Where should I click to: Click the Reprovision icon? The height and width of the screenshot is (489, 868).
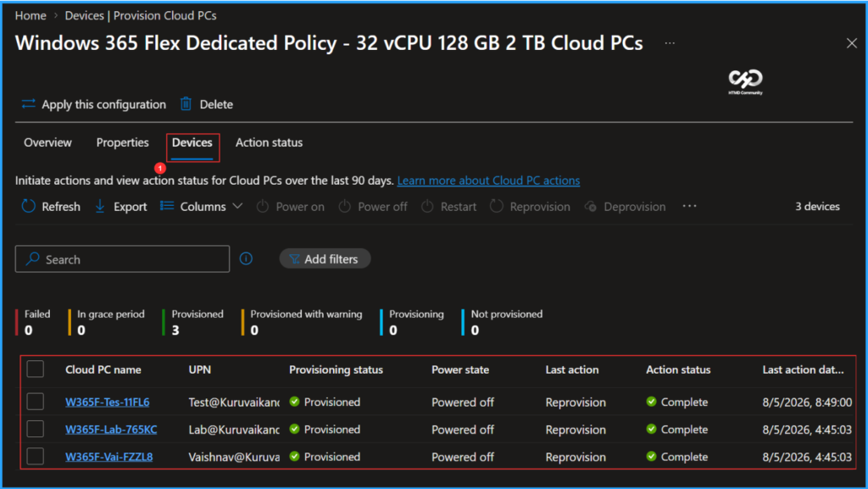pyautogui.click(x=497, y=206)
